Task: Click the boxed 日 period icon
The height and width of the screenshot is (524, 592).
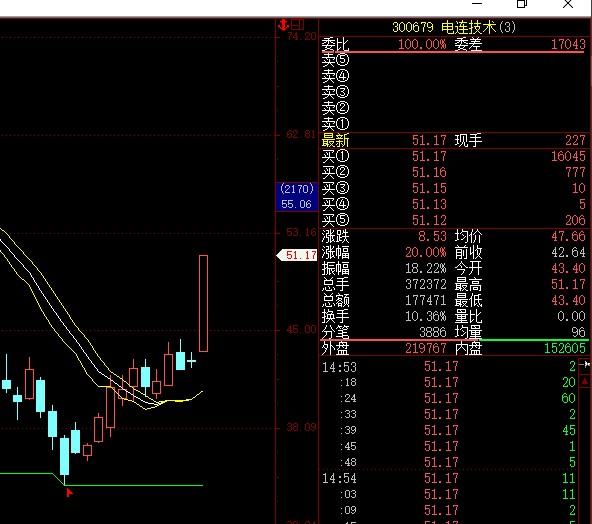Action: tap(298, 25)
